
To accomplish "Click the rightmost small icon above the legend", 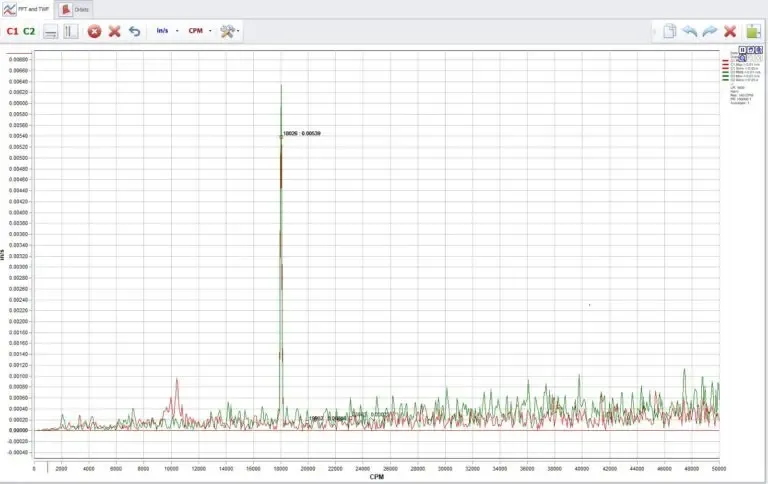I will 759,50.
